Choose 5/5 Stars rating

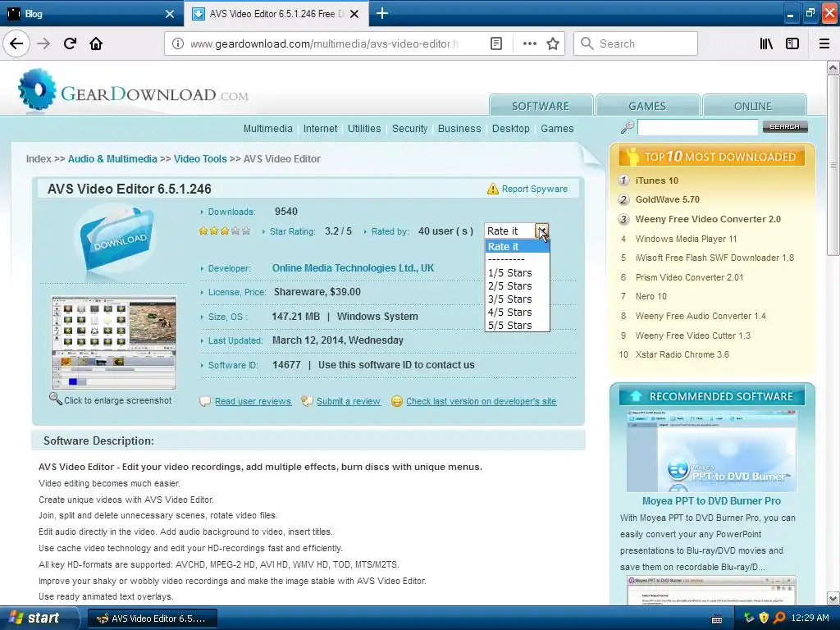click(517, 325)
